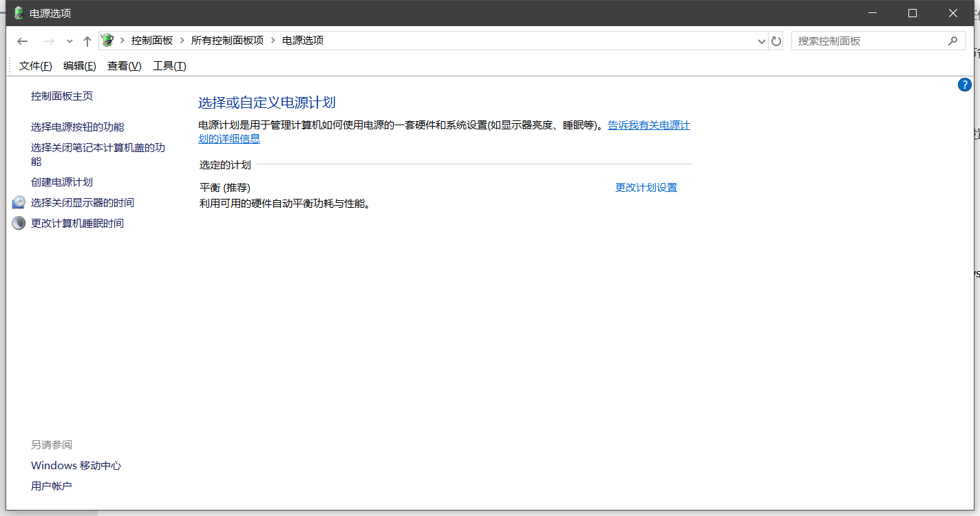Open help with the blue question mark icon
Screen dimensions: 980x516
(x=965, y=85)
